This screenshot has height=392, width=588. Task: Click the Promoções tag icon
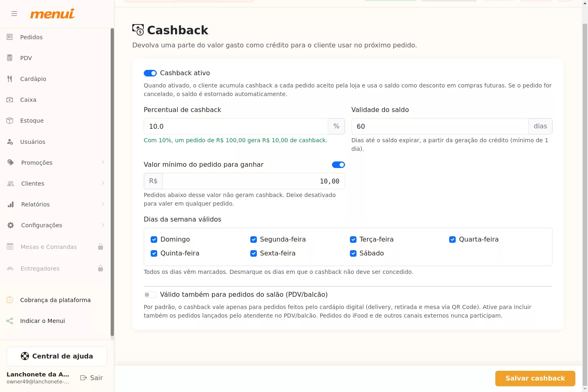click(11, 163)
